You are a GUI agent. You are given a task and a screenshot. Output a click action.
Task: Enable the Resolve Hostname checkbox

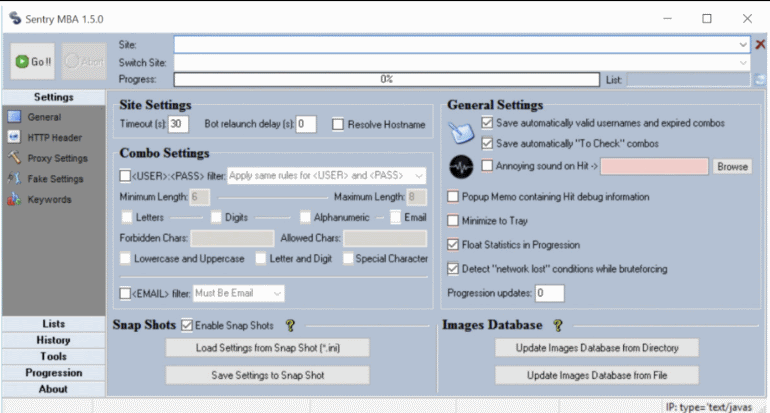click(338, 124)
